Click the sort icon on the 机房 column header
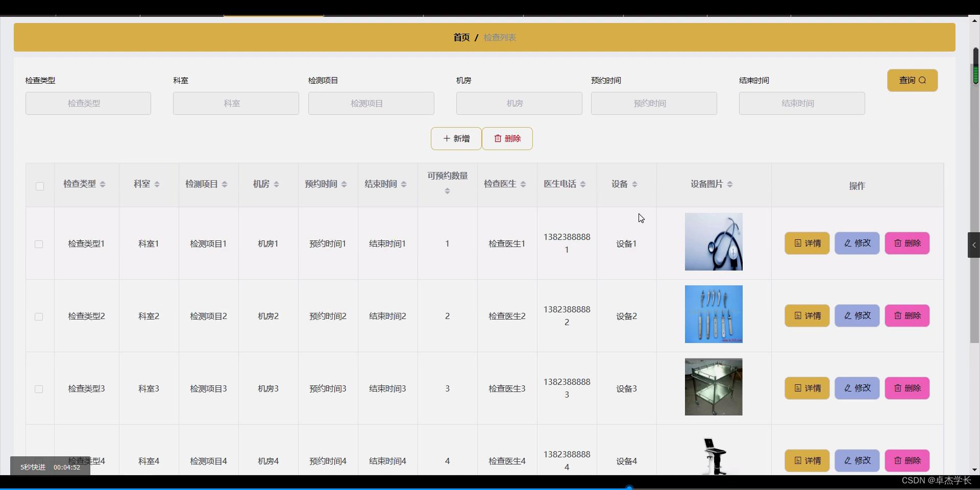Screen dimensions: 980x490 click(x=277, y=184)
